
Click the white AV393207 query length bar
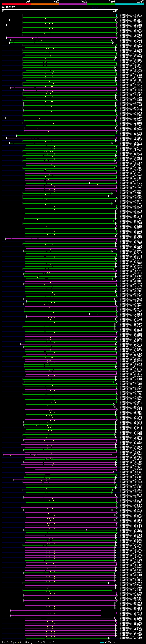60,10
